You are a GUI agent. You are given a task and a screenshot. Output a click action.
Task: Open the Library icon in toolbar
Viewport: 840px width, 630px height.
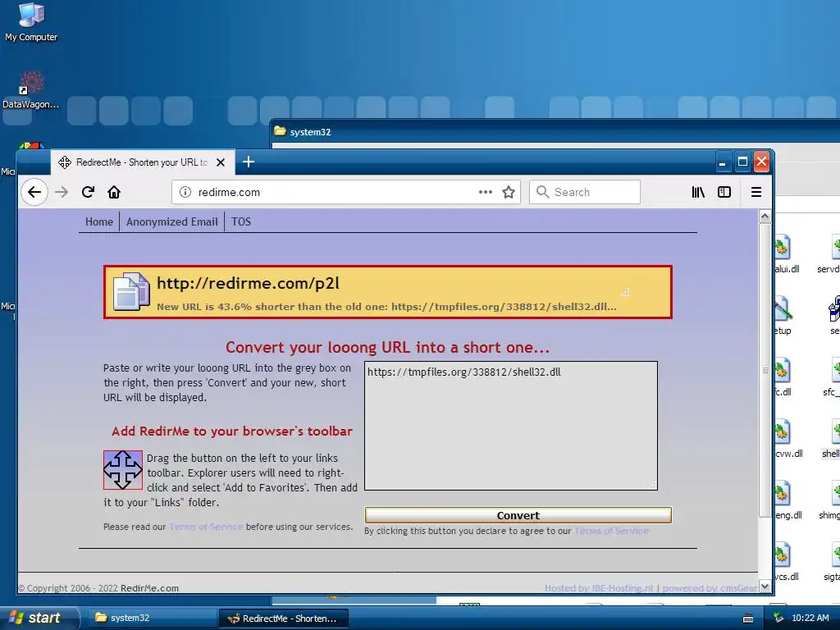[x=698, y=192]
